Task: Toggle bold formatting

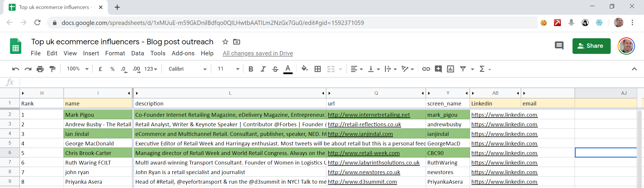Action: click(x=251, y=69)
